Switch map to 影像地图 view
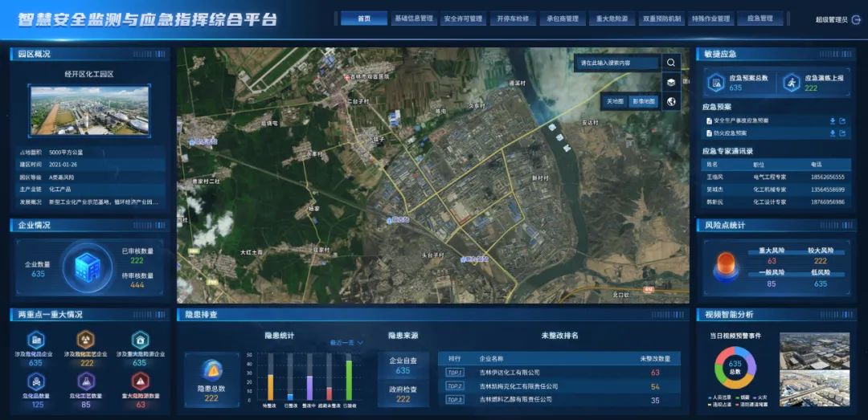The image size is (868, 420). point(643,102)
